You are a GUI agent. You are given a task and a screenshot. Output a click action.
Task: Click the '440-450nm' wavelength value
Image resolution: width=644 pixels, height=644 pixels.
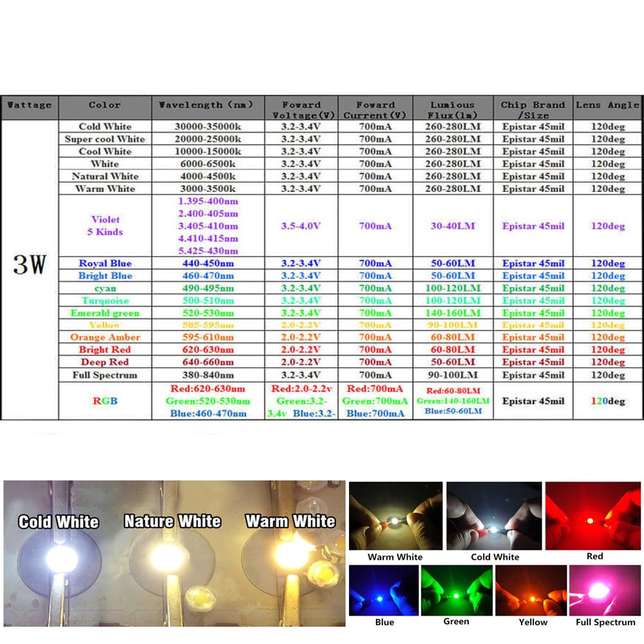(x=208, y=263)
